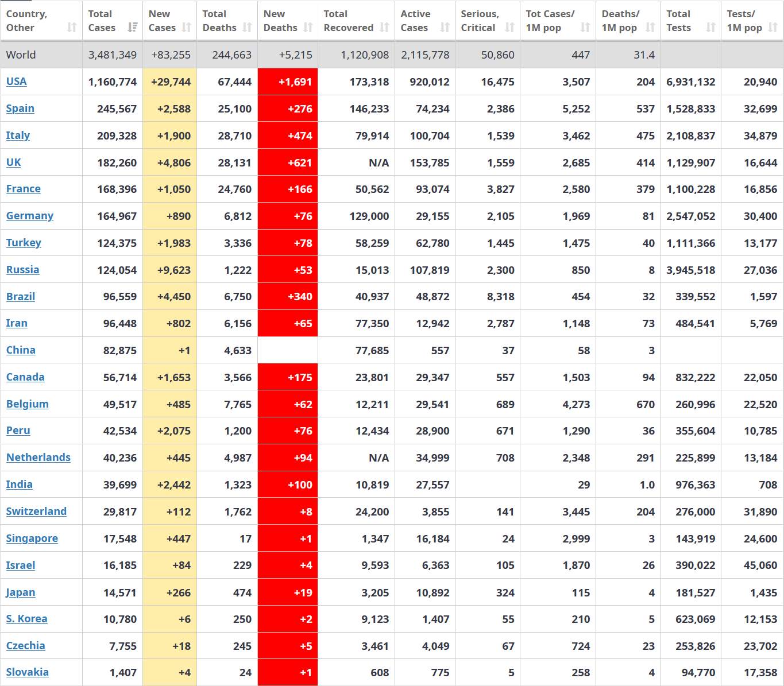Viewport: 784px width, 686px height.
Task: Open the USA country link
Action: click(17, 82)
